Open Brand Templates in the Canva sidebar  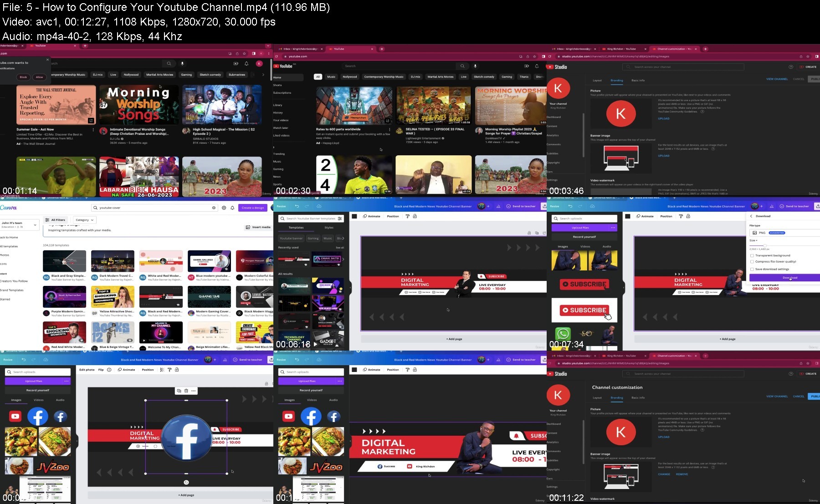[x=12, y=290]
